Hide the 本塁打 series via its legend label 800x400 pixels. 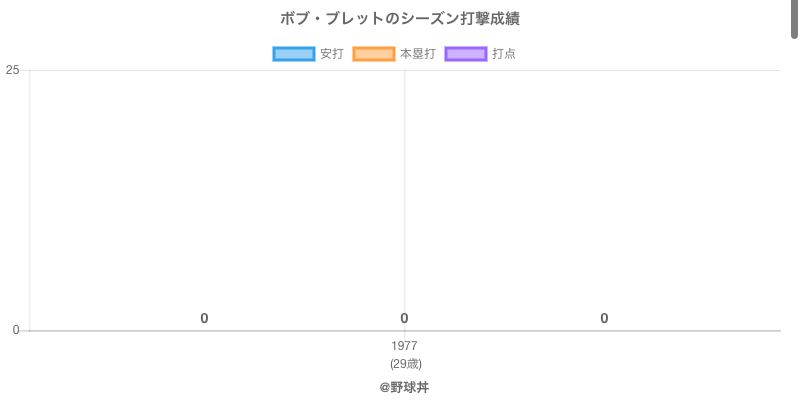point(417,54)
